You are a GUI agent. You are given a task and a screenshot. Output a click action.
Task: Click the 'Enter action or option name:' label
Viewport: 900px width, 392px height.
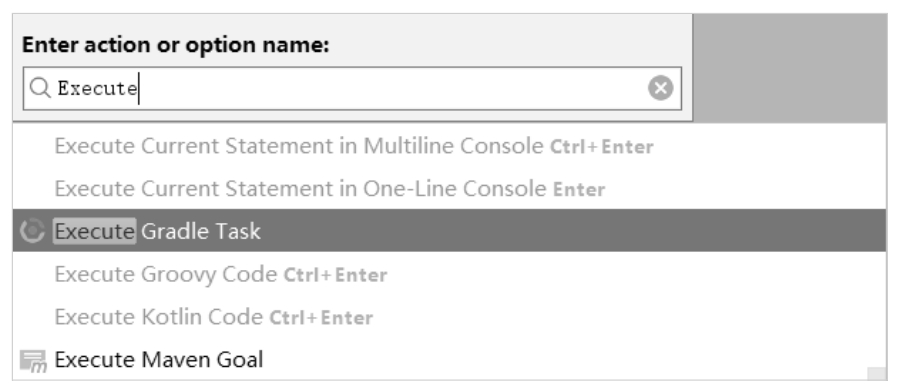[x=176, y=45]
